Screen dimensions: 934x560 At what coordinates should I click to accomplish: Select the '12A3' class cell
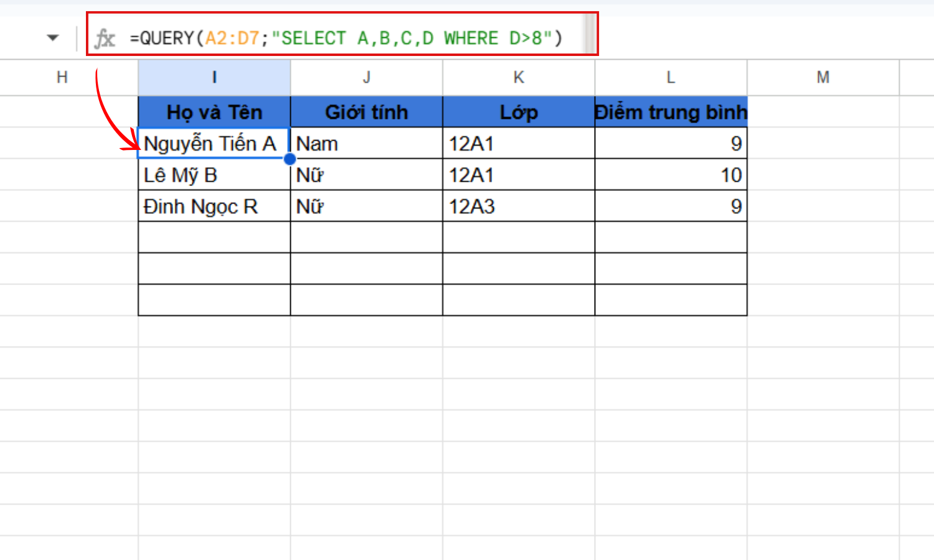pyautogui.click(x=519, y=206)
